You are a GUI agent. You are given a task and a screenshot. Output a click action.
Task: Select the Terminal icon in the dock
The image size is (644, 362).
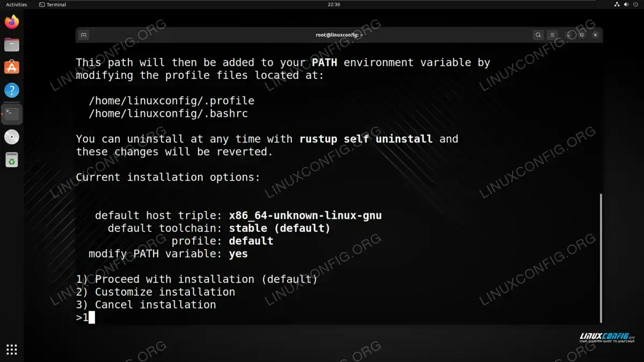12,113
